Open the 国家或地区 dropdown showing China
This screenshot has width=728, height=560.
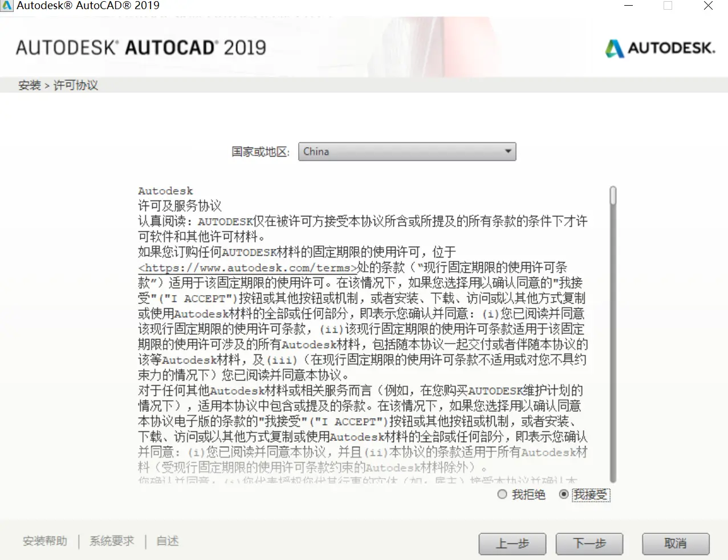click(x=407, y=152)
